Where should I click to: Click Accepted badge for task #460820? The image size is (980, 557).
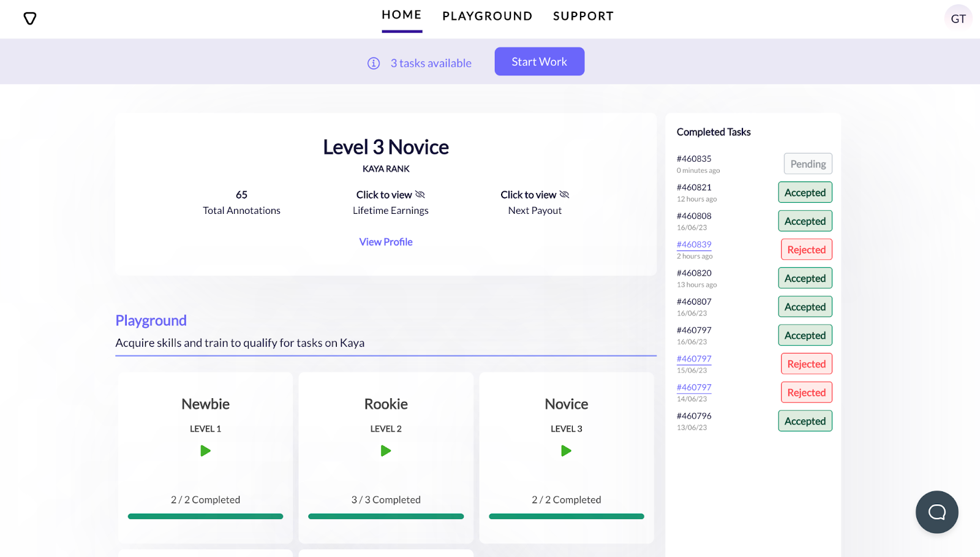(805, 278)
